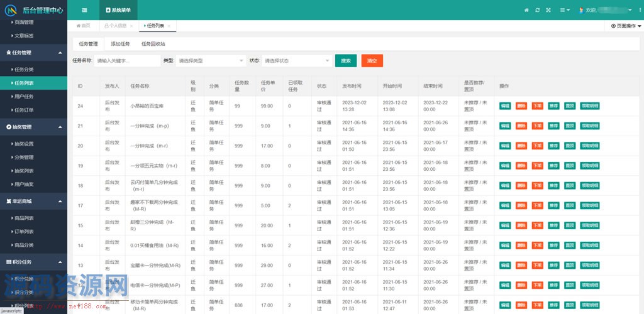Close the 任务列表 tab
Image resolution: width=644 pixels, height=314 pixels.
coord(169,26)
